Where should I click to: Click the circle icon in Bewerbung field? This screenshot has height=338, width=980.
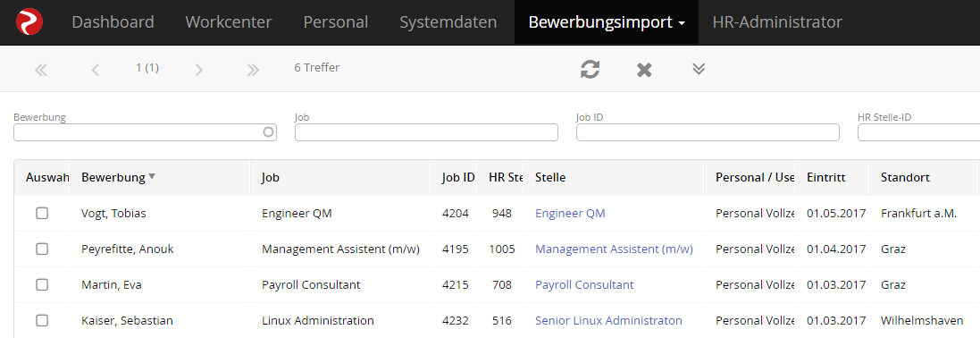coord(268,132)
